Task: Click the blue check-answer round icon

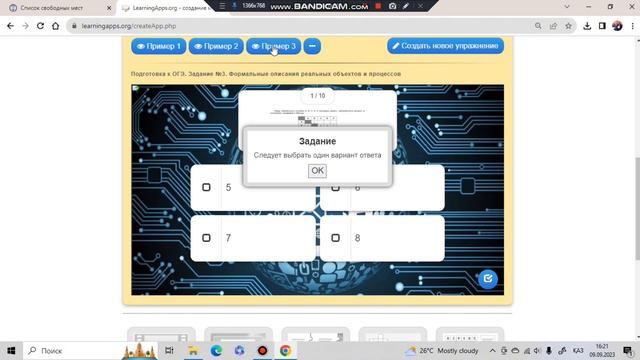Action: (x=488, y=279)
